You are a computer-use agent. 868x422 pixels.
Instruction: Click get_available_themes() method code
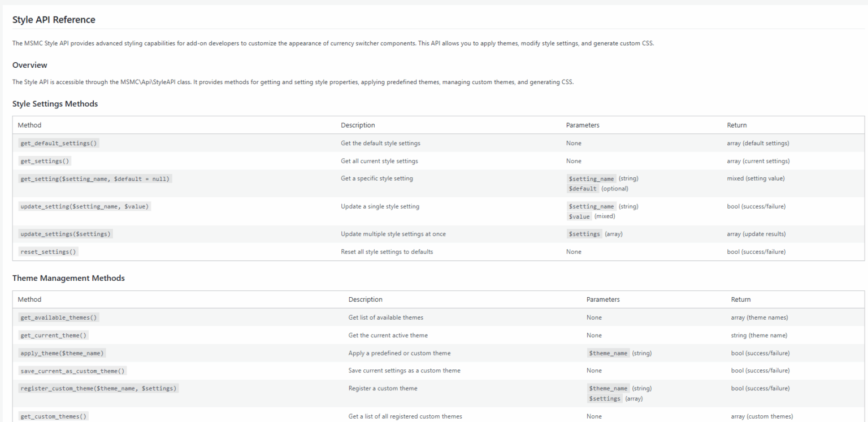click(x=59, y=317)
